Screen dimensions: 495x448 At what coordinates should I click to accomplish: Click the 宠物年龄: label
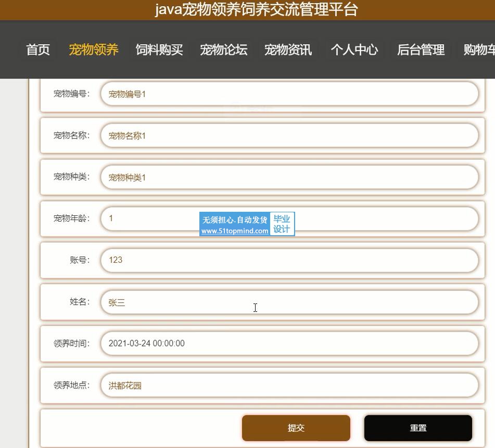(72, 219)
